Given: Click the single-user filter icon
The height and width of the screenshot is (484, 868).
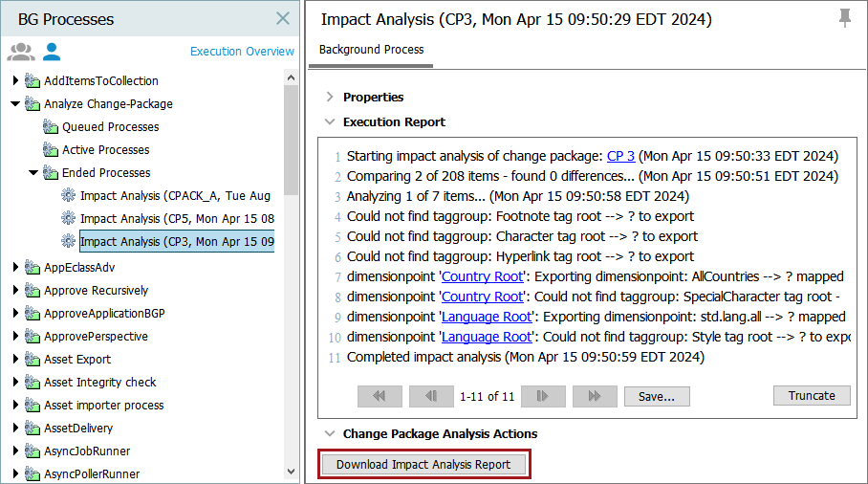Looking at the screenshot, I should [x=51, y=52].
